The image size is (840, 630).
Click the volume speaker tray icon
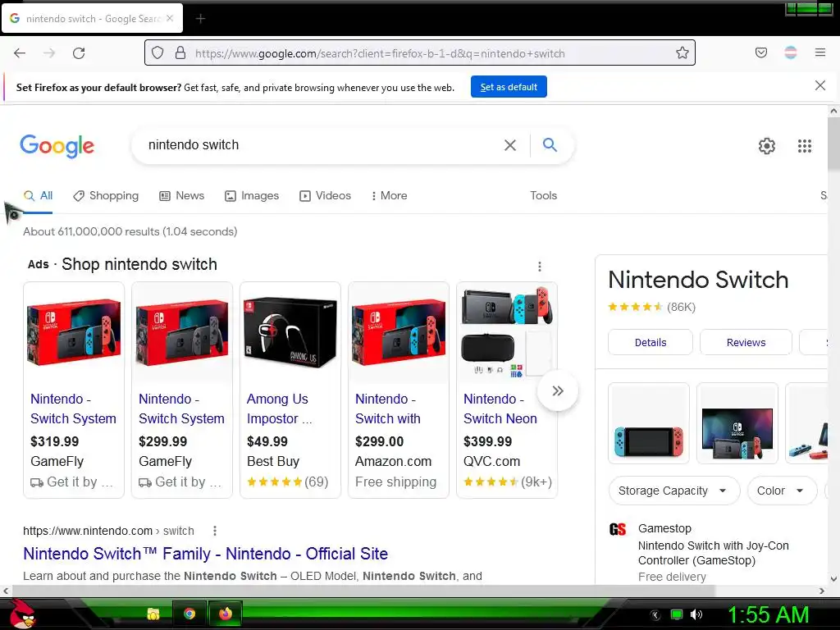(696, 614)
